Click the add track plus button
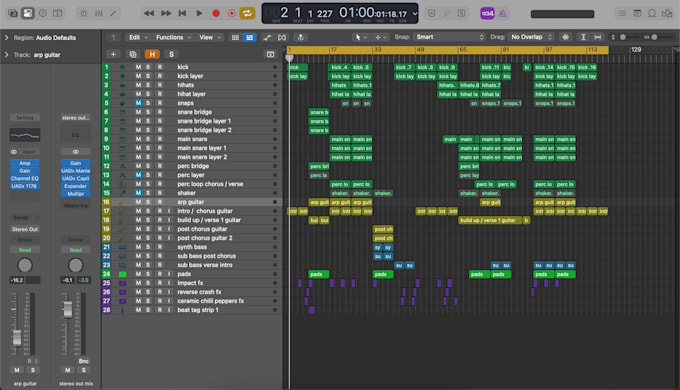 point(113,54)
